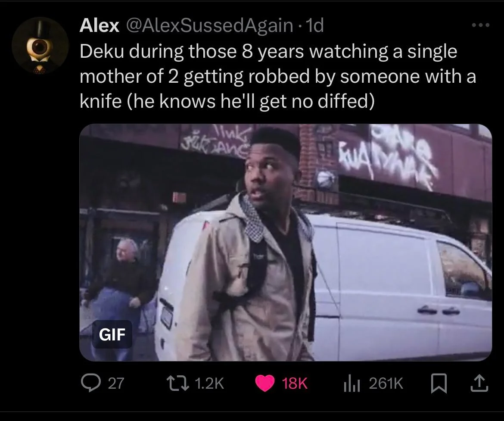Repost the tweet with the retweet arrows icon

click(177, 383)
